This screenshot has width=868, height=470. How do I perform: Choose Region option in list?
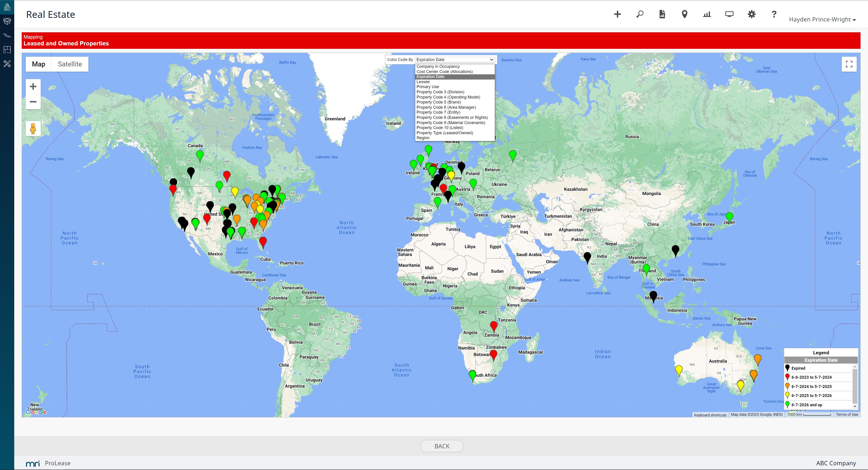pos(423,138)
